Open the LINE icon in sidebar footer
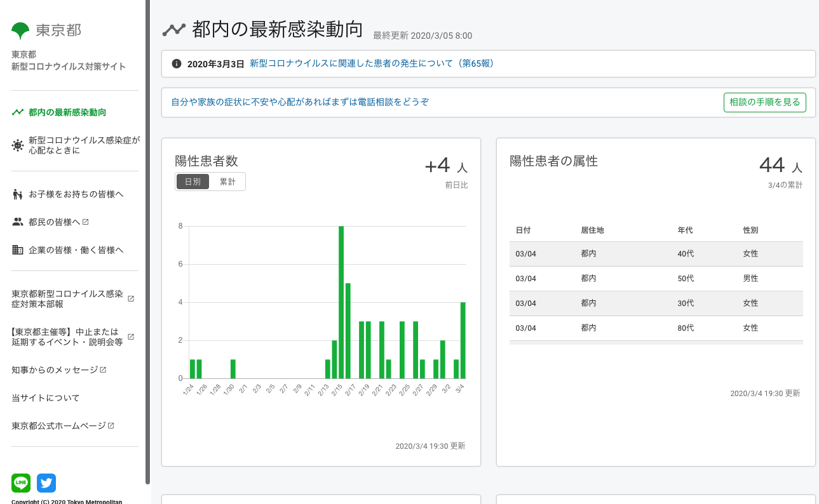819x504 pixels. pos(21,483)
